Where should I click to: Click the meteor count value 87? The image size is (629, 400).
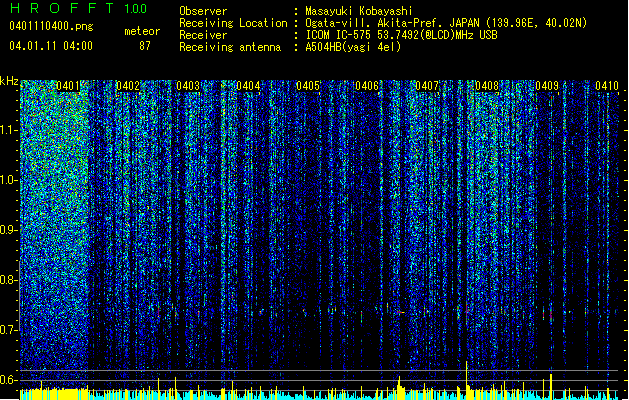click(145, 46)
